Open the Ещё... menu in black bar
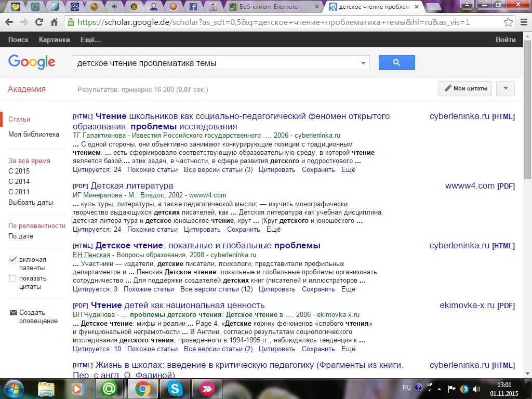Screen dimensions: 532x399 [90, 39]
